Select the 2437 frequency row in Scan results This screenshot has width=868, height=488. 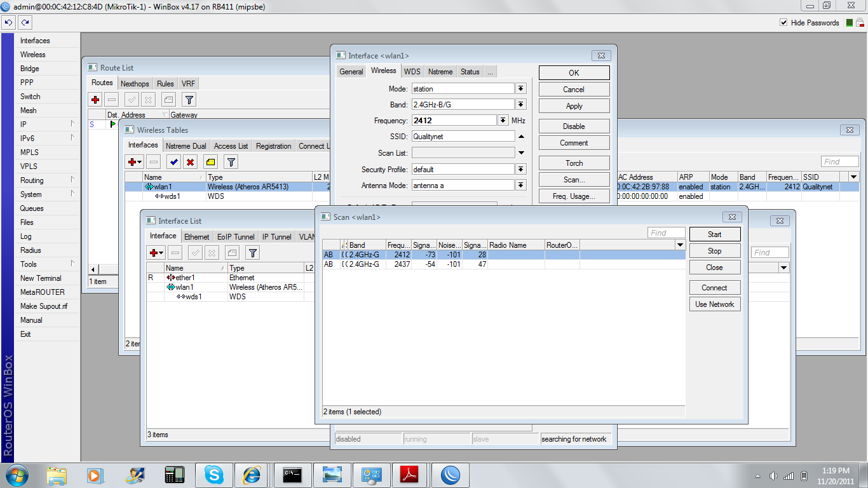coord(504,264)
